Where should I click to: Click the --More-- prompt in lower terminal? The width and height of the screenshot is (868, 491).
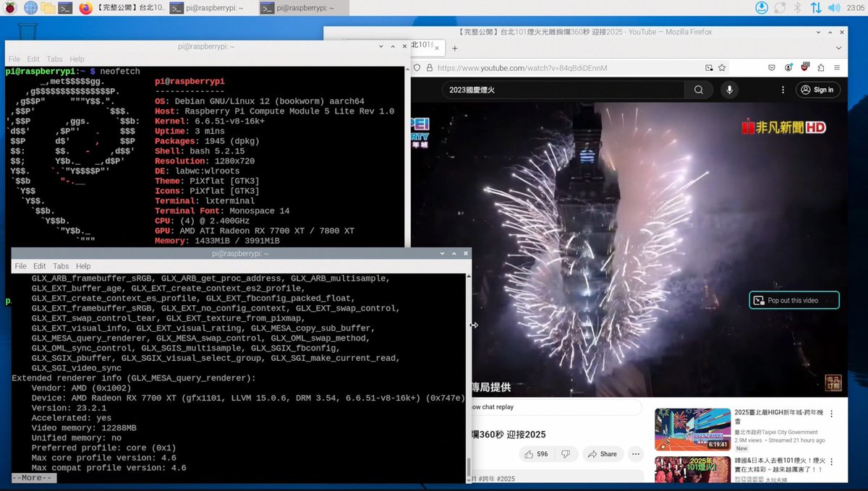33,478
